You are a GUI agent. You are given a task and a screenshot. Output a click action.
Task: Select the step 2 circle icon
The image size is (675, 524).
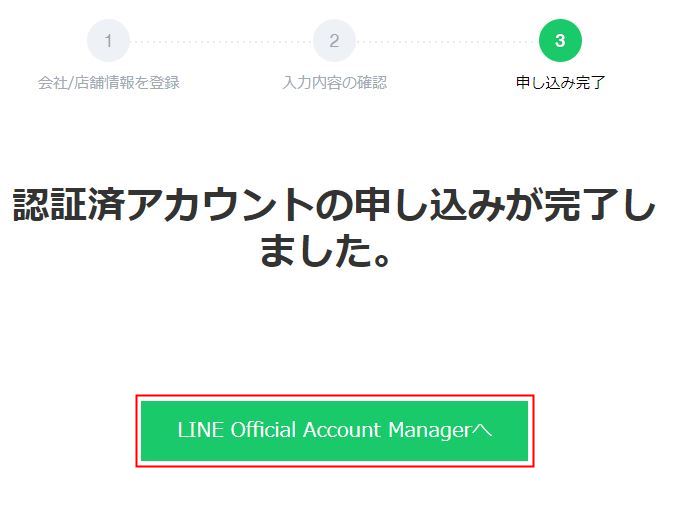point(334,41)
